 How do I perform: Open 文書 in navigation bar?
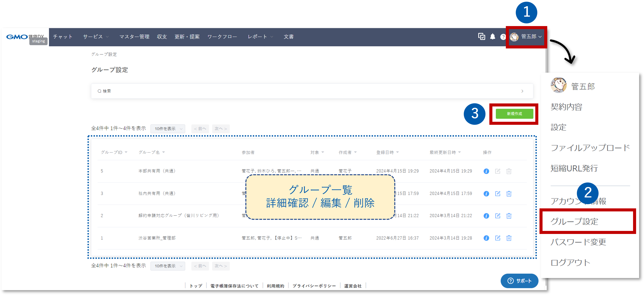coord(288,37)
